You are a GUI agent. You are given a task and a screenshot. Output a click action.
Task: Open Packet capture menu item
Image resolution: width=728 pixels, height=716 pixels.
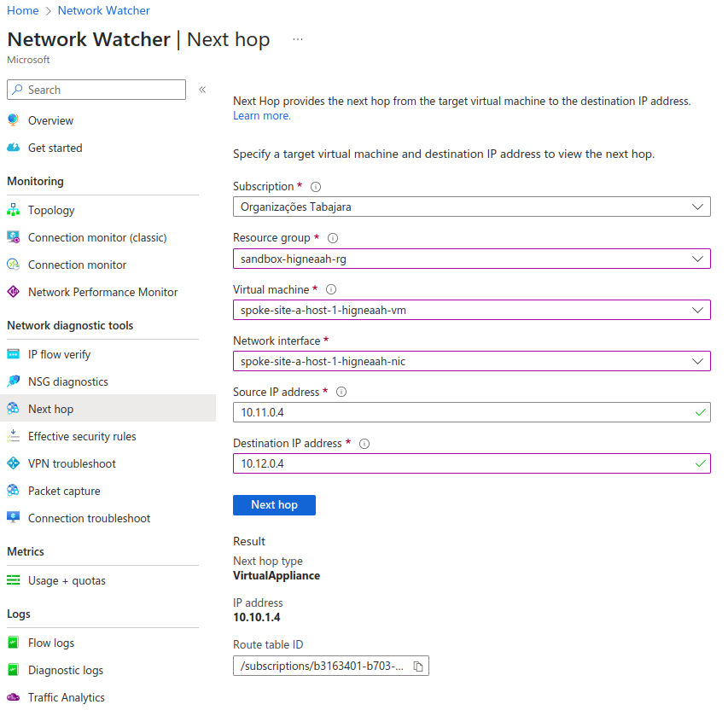pos(64,491)
